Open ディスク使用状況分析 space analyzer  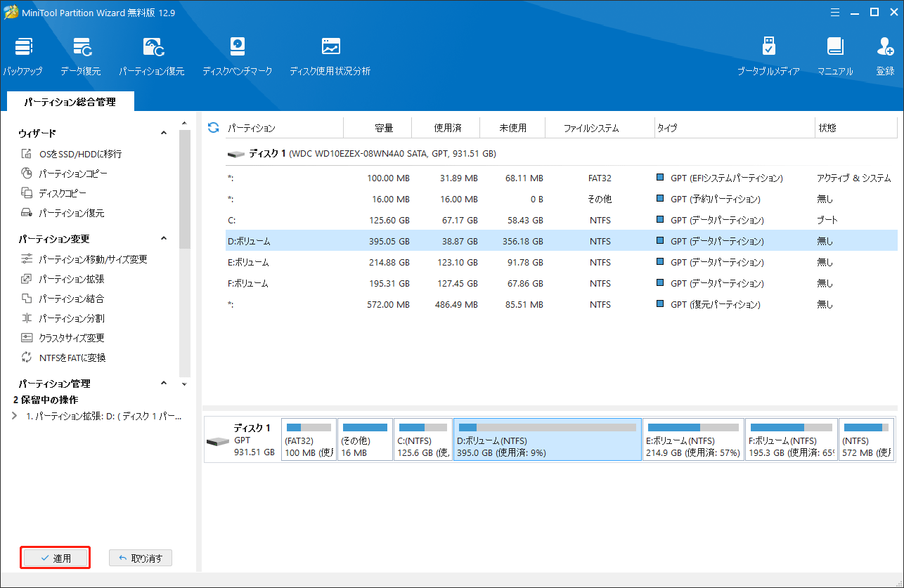330,56
